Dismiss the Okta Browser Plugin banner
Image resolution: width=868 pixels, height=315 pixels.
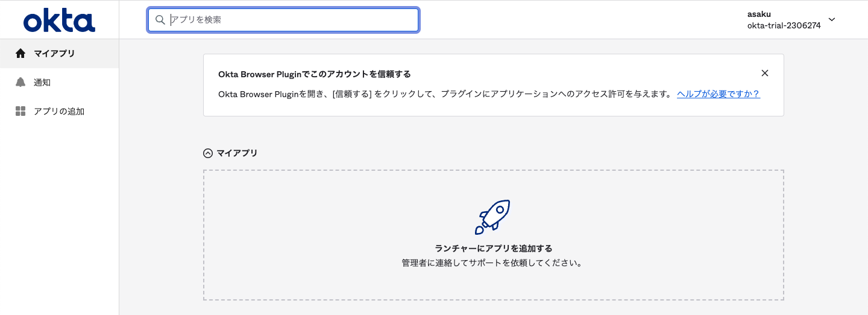(x=765, y=73)
